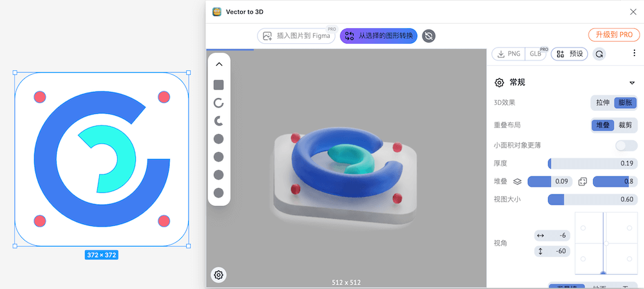This screenshot has width=644, height=289.
Task: Click the dashed-box icon before 0.8 slider
Action: 582,182
